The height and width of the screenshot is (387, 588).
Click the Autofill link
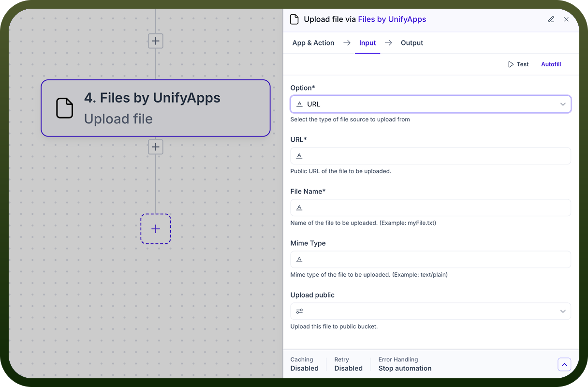click(x=551, y=64)
